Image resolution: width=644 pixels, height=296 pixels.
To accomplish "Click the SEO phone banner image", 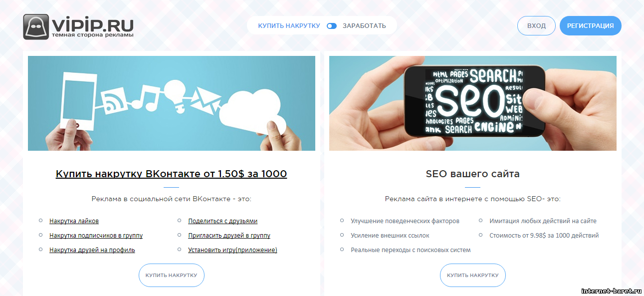I will [x=473, y=103].
